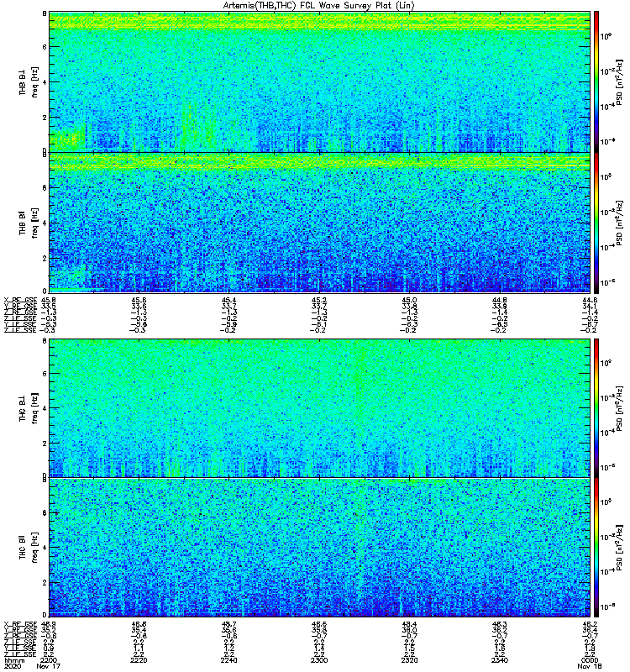Viewport: 630px width, 672px height.
Task: Click the THB B⊥ freq [Hz] axis label
Action: [29, 81]
